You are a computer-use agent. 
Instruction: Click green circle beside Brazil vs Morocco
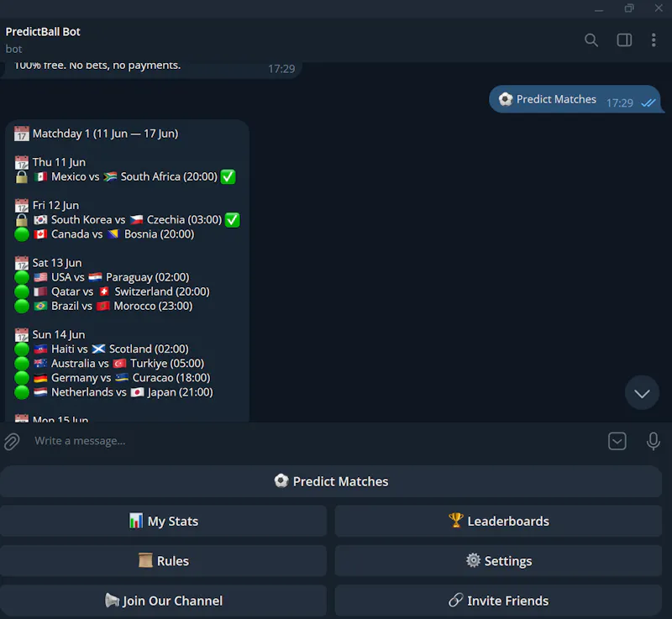point(22,306)
